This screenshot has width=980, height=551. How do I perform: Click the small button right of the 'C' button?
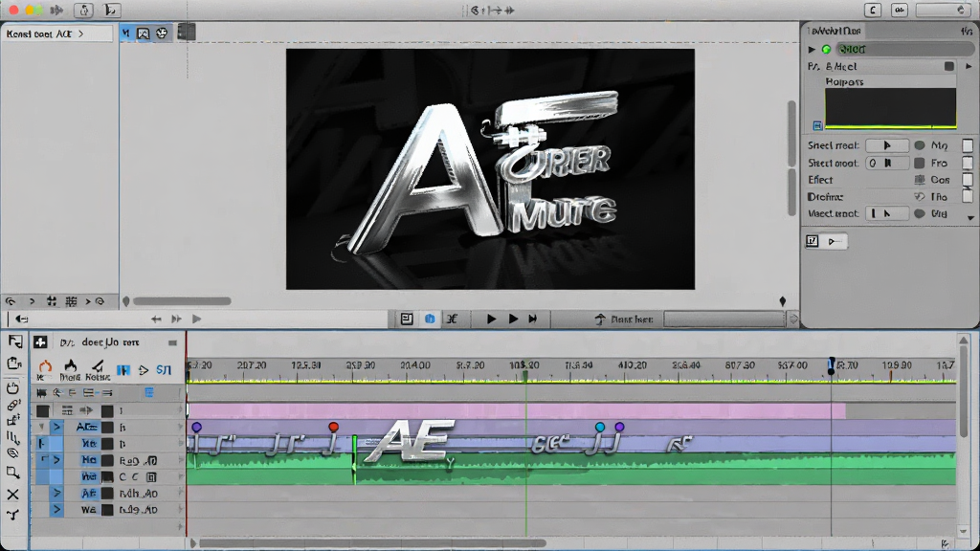coord(900,10)
